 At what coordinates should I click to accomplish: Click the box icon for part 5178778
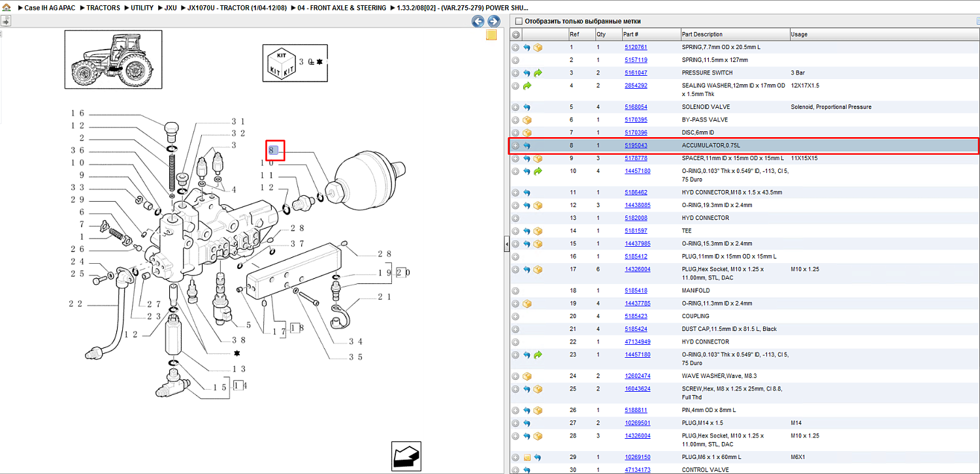click(538, 159)
